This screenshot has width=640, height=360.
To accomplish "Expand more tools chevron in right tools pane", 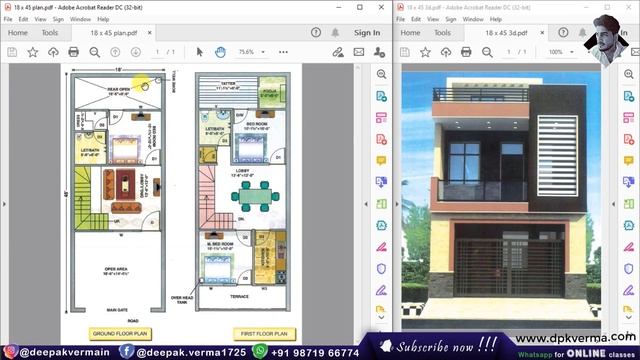I will tap(629, 317).
